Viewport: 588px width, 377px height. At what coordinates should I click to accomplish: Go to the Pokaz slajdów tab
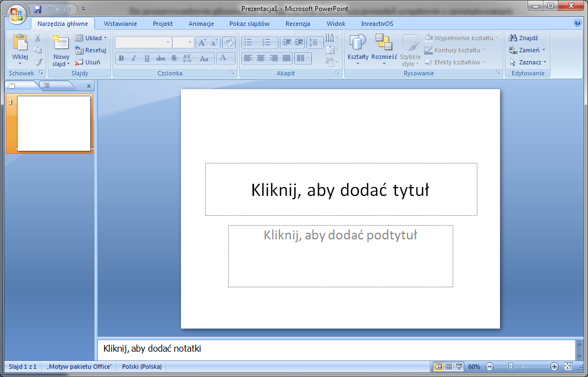tap(249, 24)
